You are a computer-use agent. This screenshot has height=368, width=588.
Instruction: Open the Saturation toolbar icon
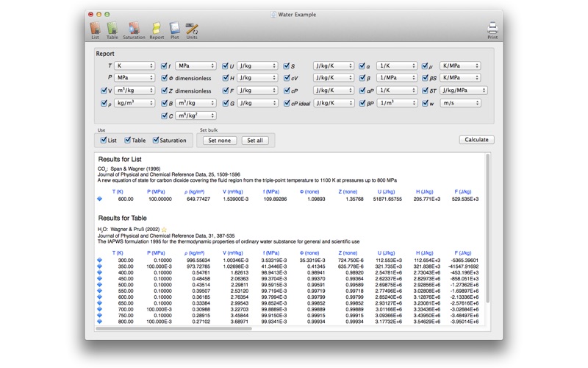click(134, 30)
